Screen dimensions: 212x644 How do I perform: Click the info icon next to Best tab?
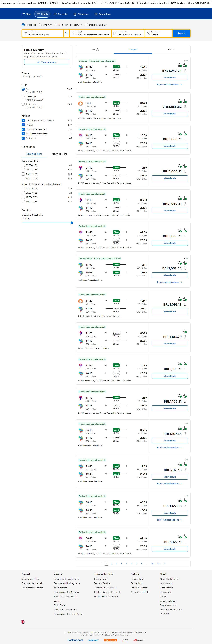pos(97,50)
